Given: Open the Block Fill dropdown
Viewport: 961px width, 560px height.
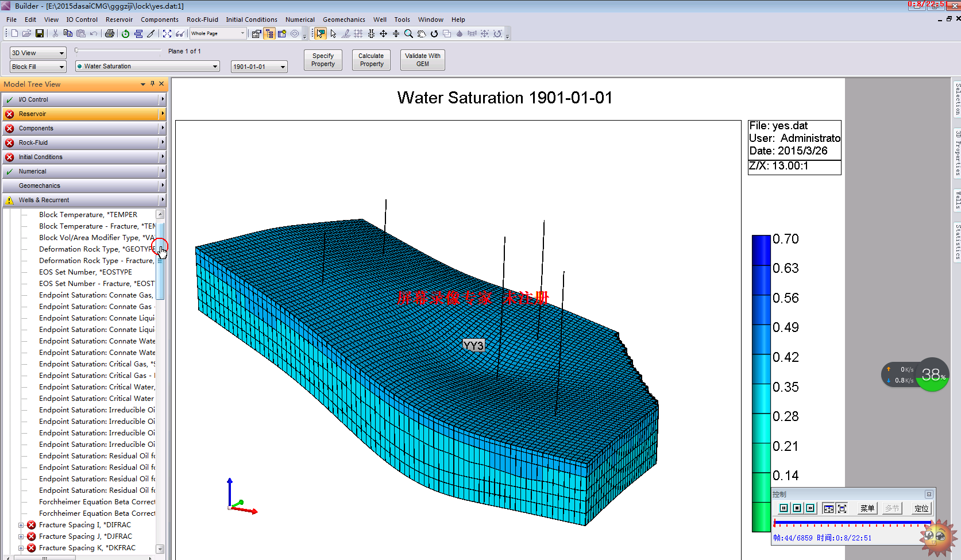Looking at the screenshot, I should 38,67.
